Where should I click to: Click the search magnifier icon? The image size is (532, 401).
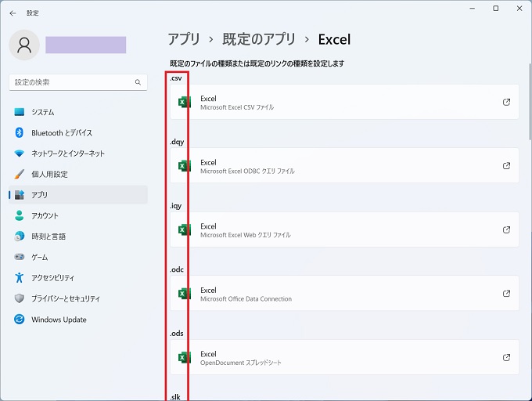click(x=138, y=82)
